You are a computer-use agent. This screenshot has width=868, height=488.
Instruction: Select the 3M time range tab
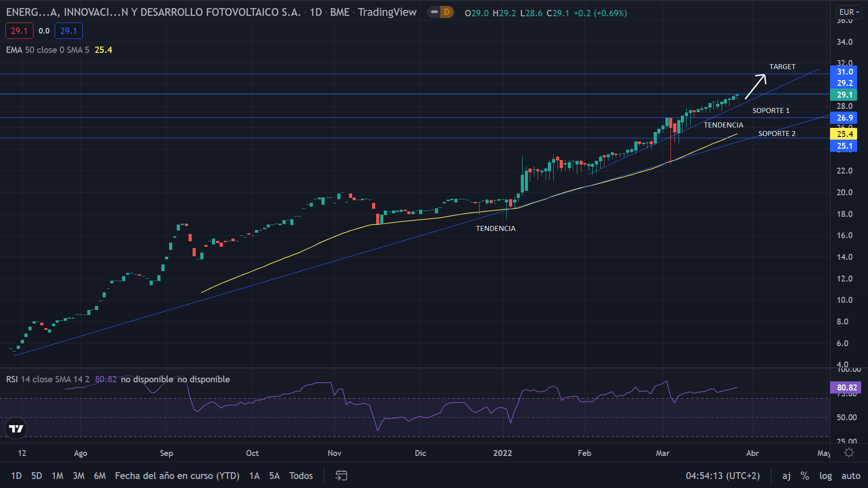pyautogui.click(x=79, y=476)
